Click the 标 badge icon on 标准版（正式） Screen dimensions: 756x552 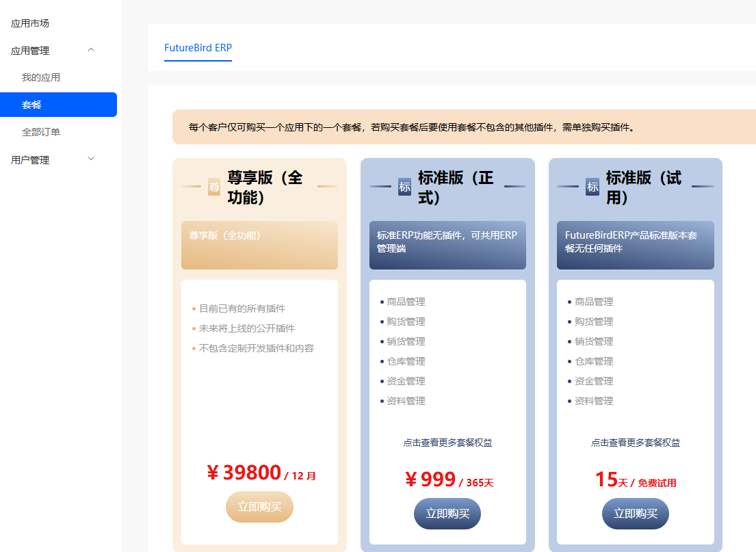(404, 187)
